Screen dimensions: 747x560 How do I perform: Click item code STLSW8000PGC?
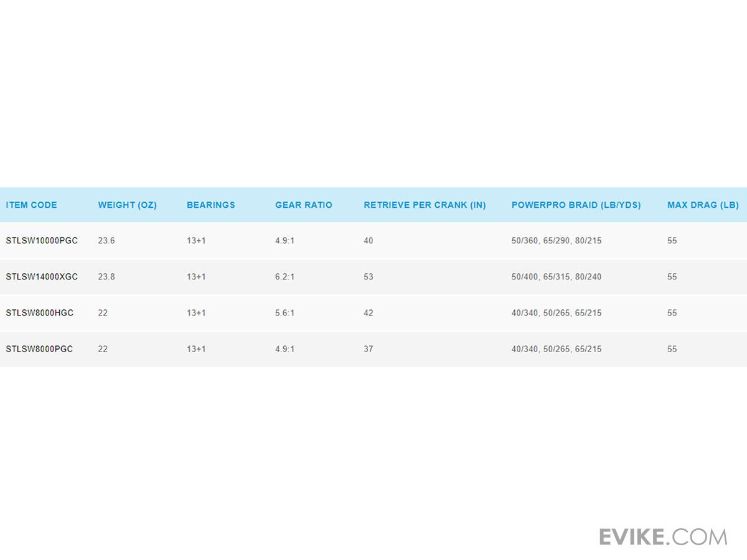39,348
